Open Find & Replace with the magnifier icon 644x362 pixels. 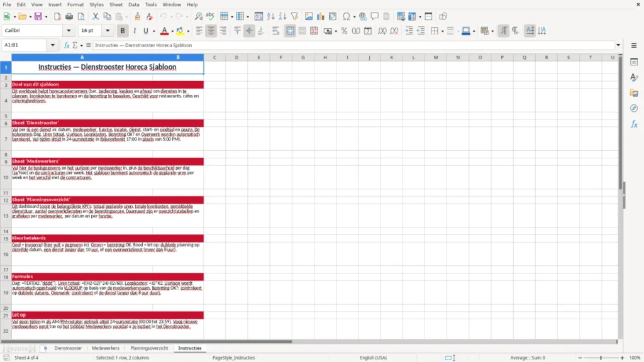coord(198,16)
